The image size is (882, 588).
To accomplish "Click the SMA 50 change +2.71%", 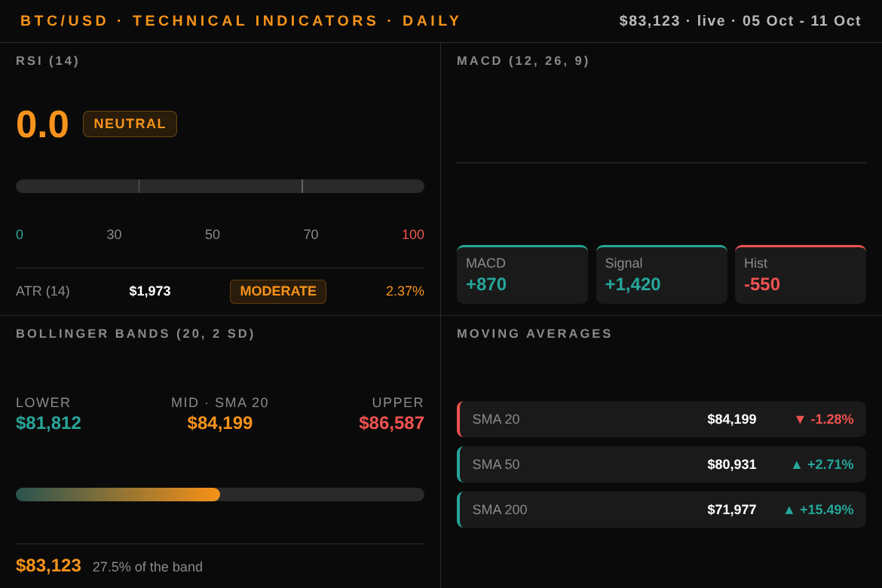I will click(x=830, y=464).
